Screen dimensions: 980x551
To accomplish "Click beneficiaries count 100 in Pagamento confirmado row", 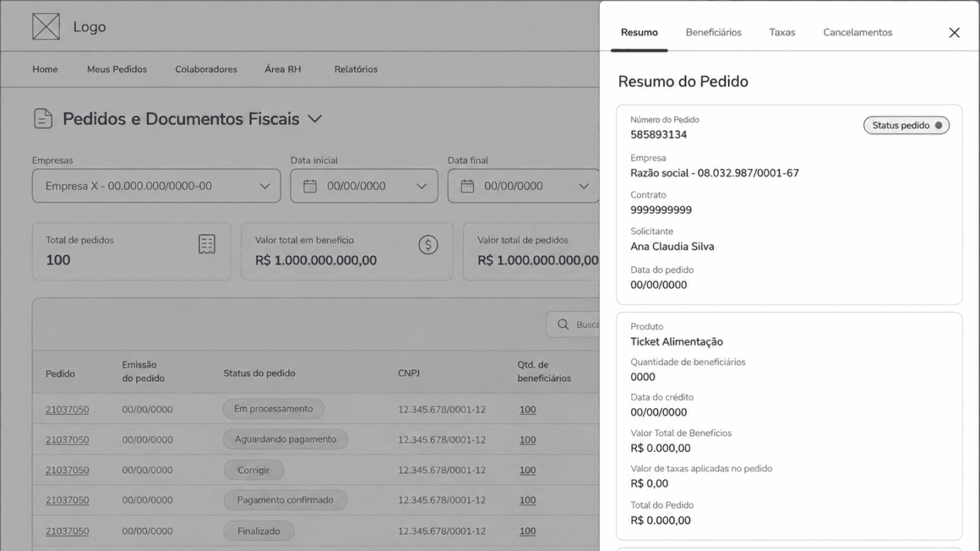I will [528, 500].
